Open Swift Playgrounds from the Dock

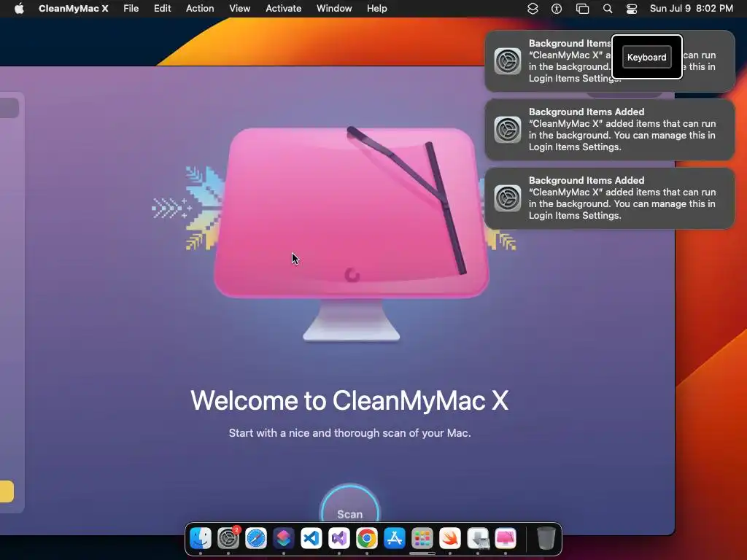click(449, 539)
